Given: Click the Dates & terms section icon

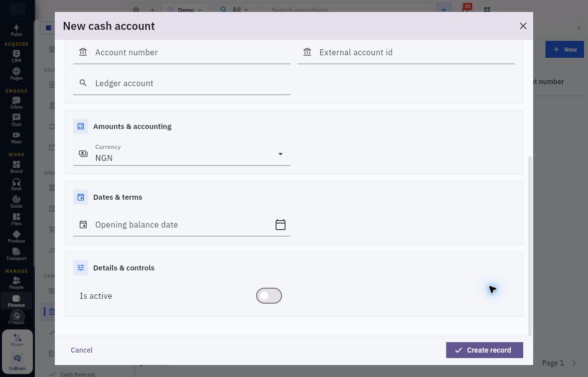Looking at the screenshot, I should (x=81, y=197).
